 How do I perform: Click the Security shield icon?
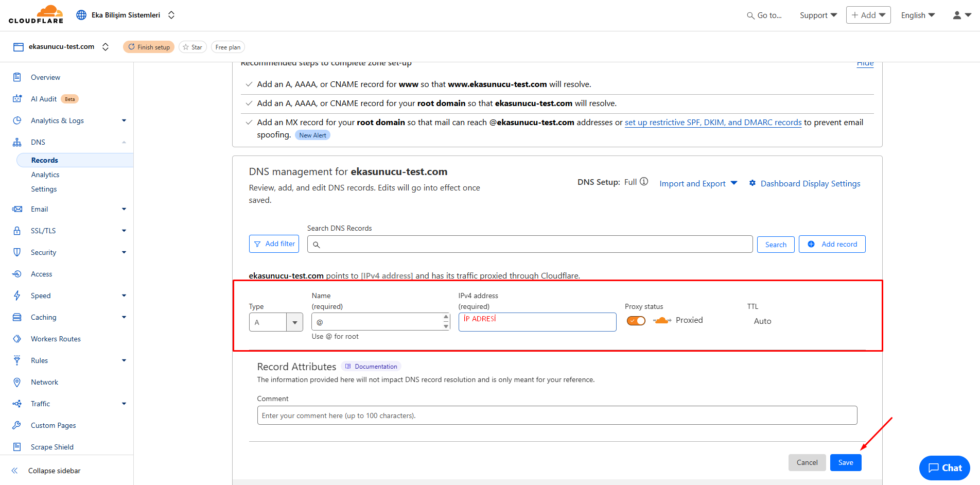pyautogui.click(x=17, y=252)
